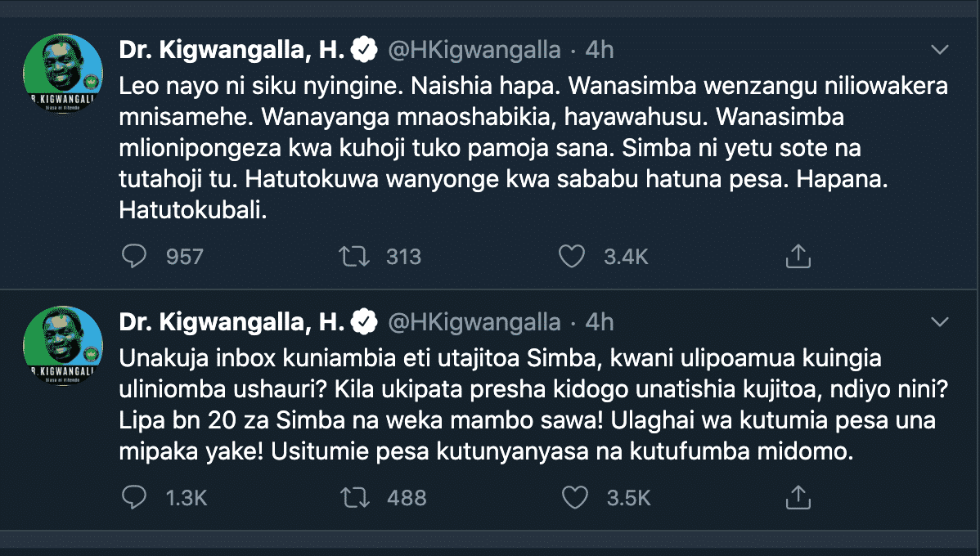Open the '4h' timestamp of the first tweet
This screenshot has height=556, width=980.
(600, 51)
